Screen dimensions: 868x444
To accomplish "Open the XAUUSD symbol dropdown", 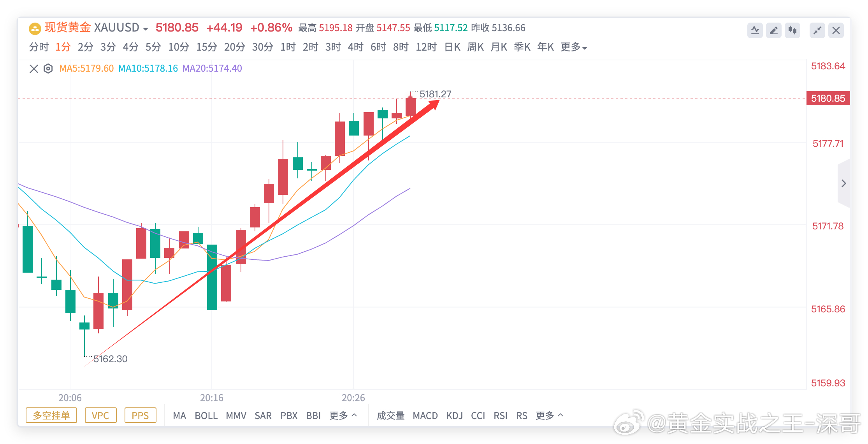I will click(x=145, y=28).
